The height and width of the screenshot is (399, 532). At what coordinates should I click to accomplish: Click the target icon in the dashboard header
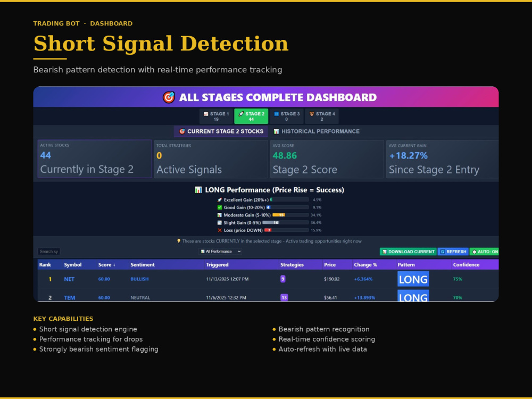[x=169, y=97]
